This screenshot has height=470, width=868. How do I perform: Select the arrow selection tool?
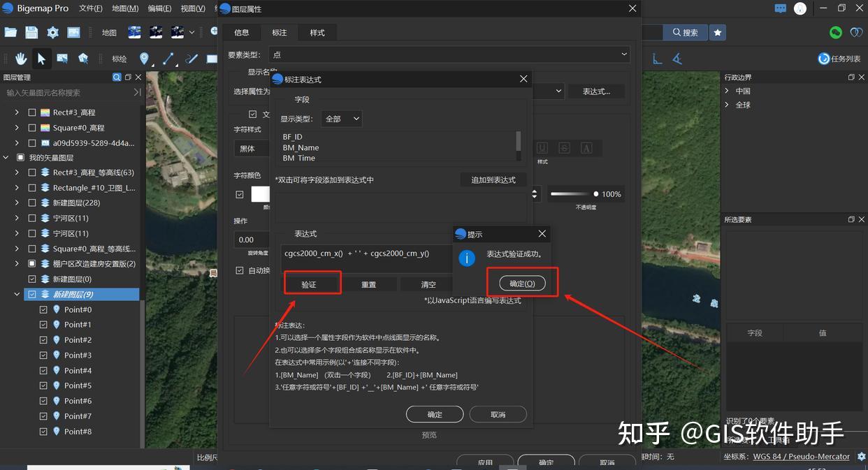[x=41, y=59]
